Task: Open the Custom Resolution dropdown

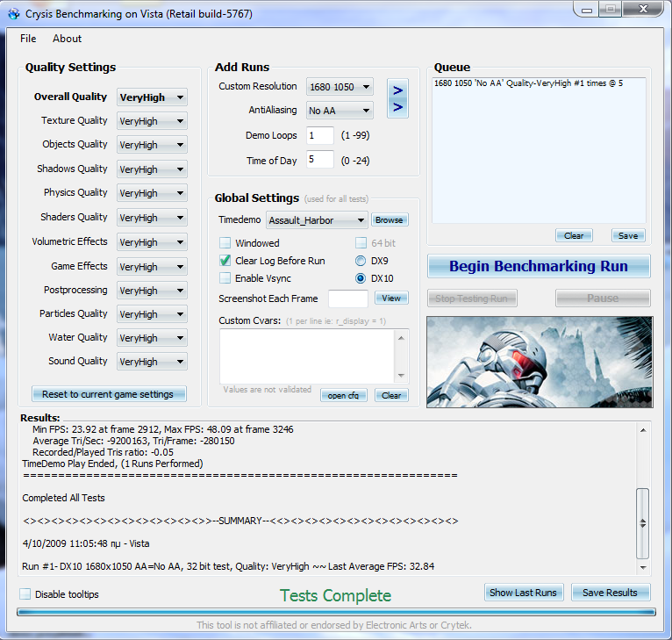Action: (340, 87)
